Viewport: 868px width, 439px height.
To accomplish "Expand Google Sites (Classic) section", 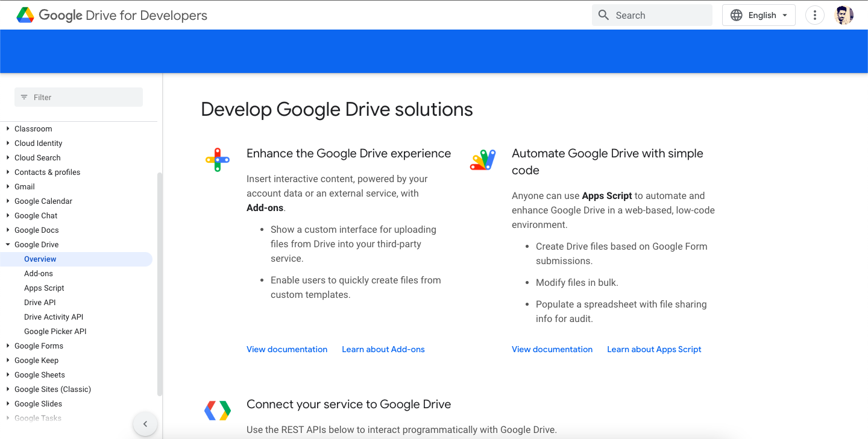I will [x=8, y=389].
